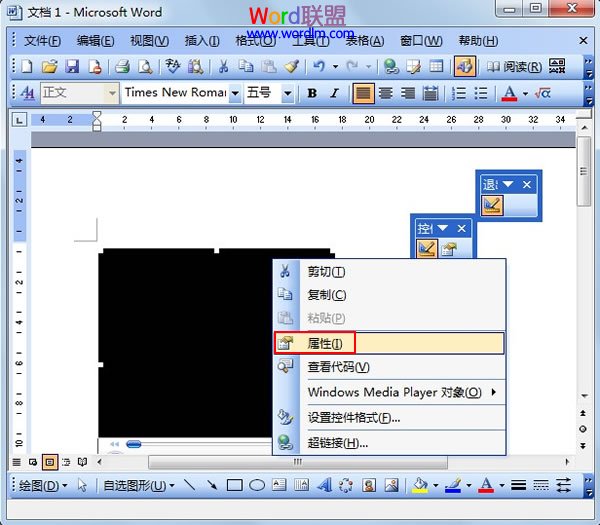Image resolution: width=600 pixels, height=525 pixels.
Task: Print the document with printer icon
Action: point(122,67)
